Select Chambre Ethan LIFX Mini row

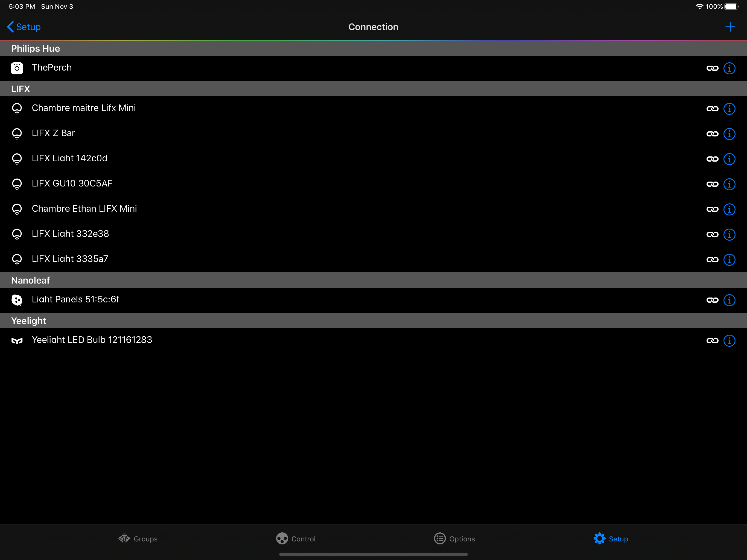pos(373,209)
